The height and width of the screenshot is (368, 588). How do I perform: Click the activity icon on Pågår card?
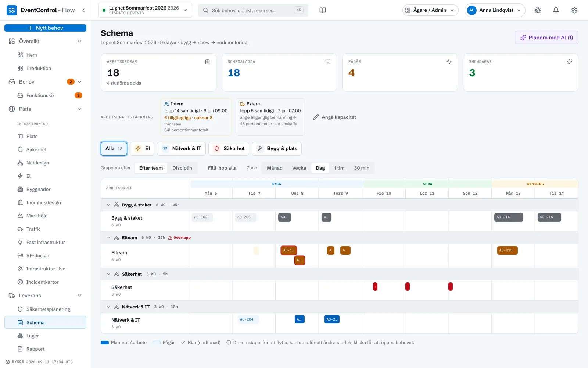pyautogui.click(x=449, y=62)
